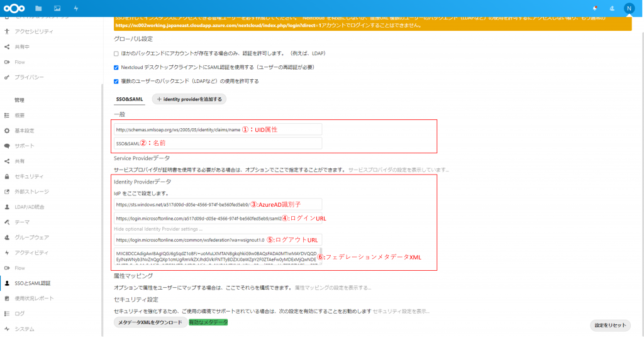Click report icon next to 使用状況レポート
The image size is (644, 338).
tap(6, 298)
